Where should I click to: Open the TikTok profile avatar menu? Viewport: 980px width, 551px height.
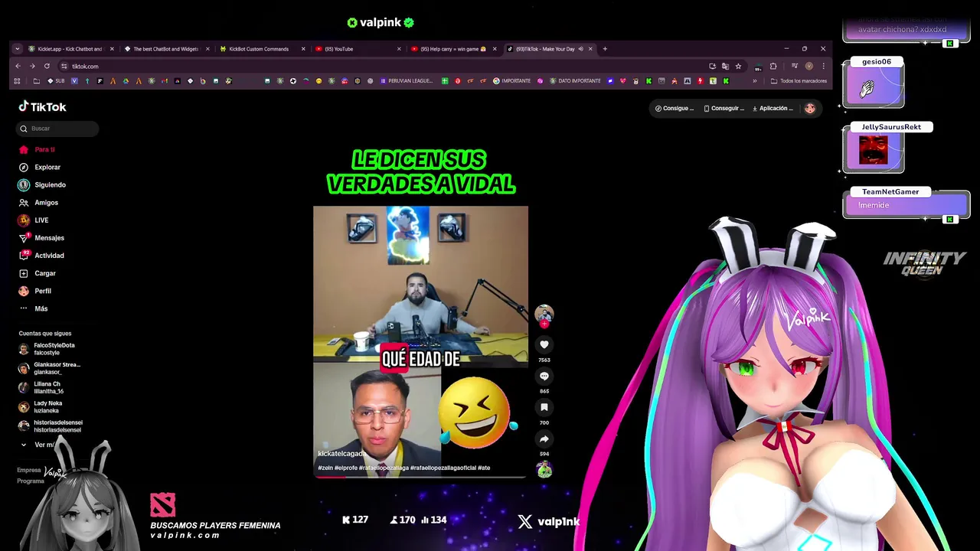810,108
